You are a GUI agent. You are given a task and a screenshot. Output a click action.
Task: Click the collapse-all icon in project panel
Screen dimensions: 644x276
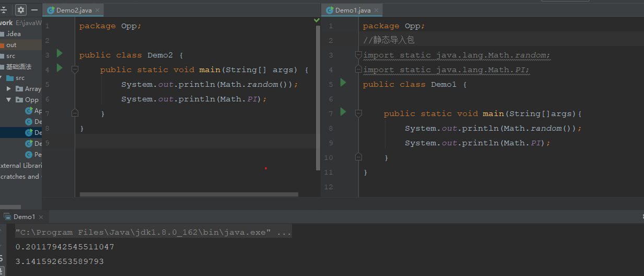[4, 9]
